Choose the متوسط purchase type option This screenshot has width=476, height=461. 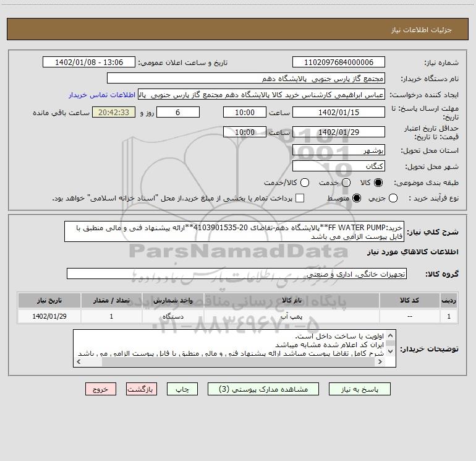click(357, 198)
